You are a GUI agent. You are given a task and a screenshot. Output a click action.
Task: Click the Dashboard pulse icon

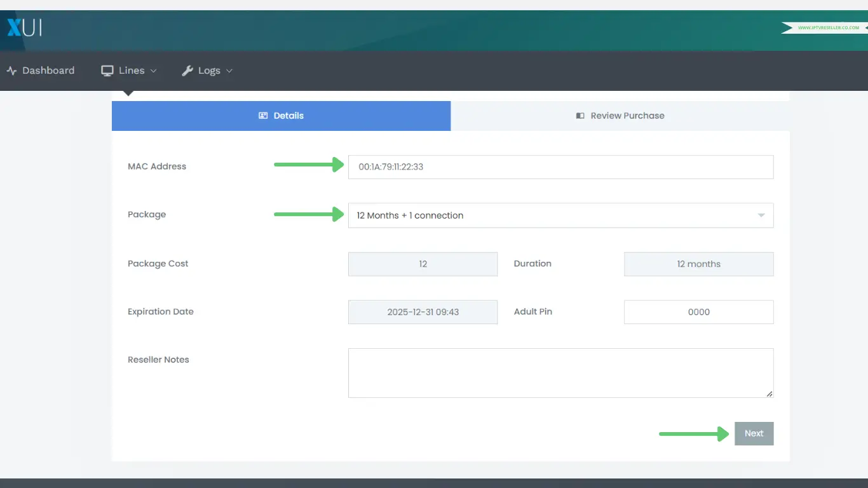pyautogui.click(x=11, y=71)
